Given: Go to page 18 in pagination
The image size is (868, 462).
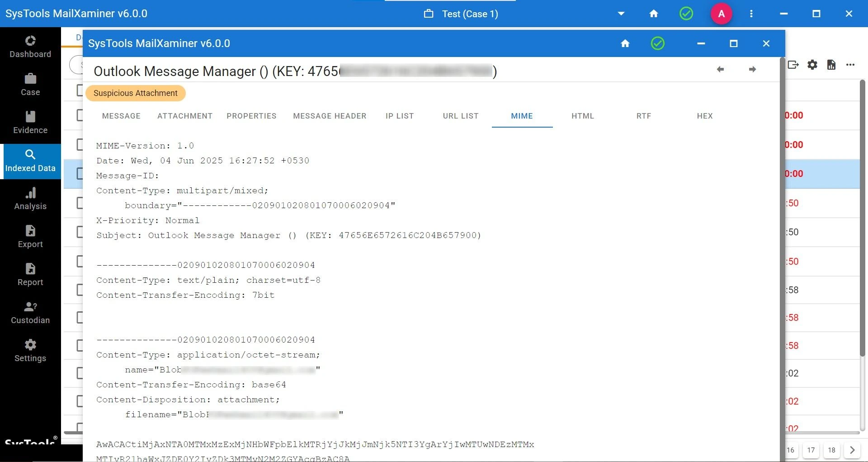Looking at the screenshot, I should point(832,450).
